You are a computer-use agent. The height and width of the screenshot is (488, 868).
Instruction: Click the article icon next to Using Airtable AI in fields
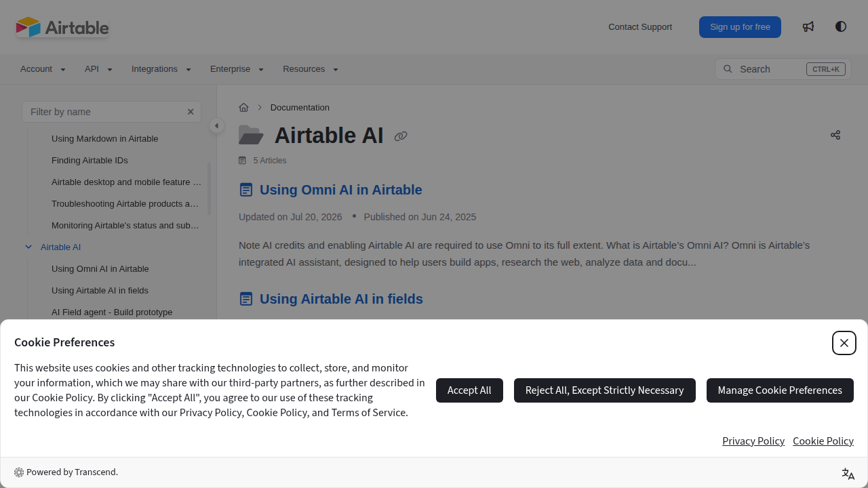click(246, 299)
